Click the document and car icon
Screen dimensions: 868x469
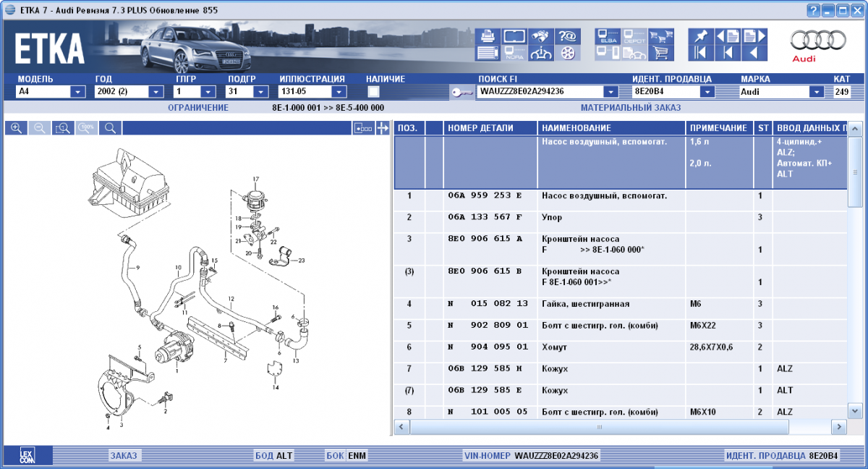pyautogui.click(x=634, y=53)
